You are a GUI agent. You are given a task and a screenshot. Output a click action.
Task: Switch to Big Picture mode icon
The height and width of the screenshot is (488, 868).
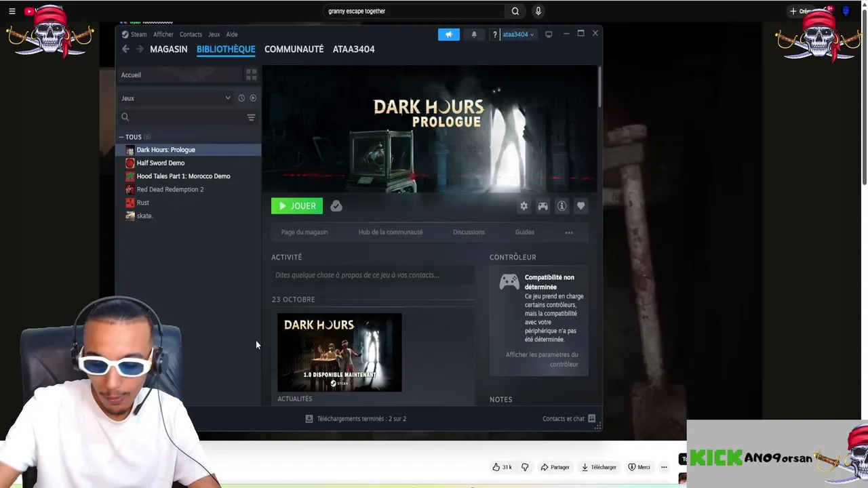[549, 34]
